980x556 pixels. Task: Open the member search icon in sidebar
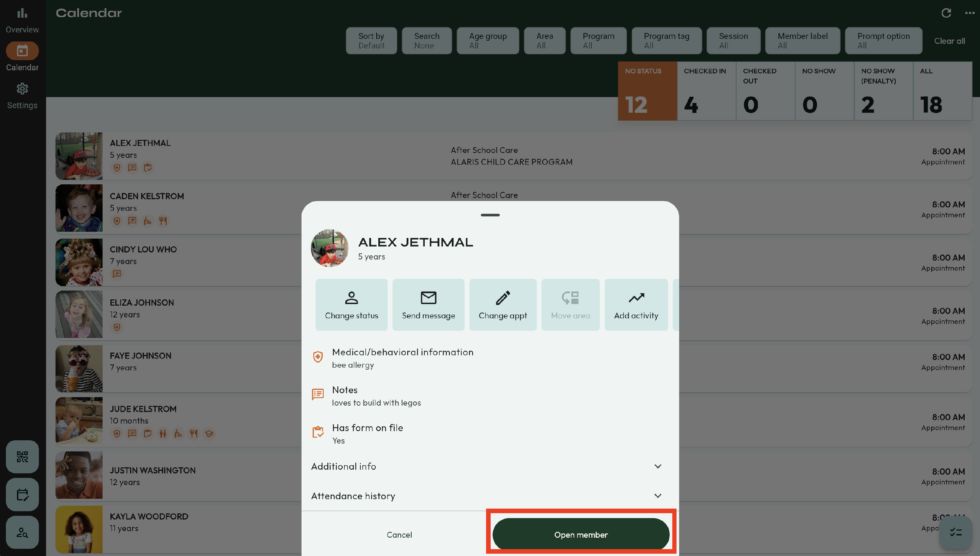coord(22,532)
